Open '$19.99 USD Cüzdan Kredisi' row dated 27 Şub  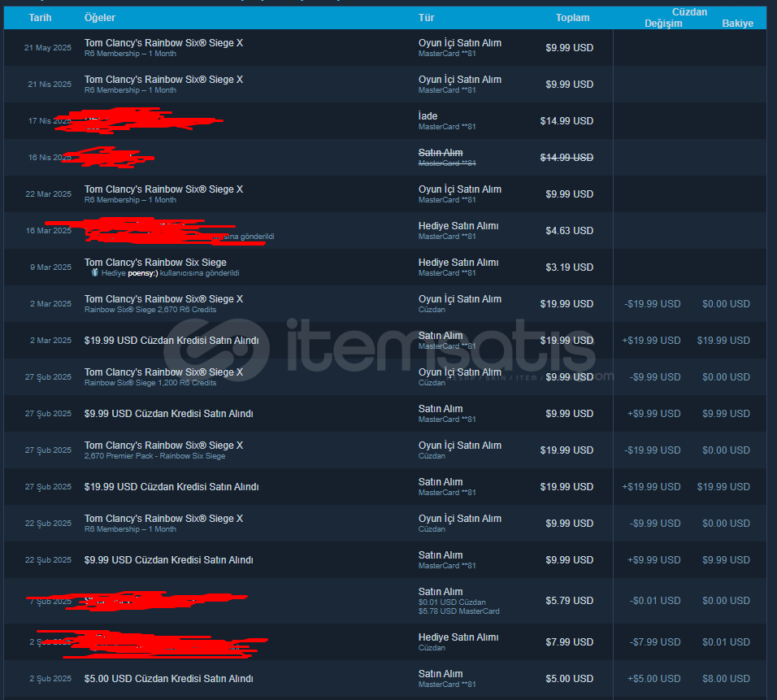tap(385, 487)
